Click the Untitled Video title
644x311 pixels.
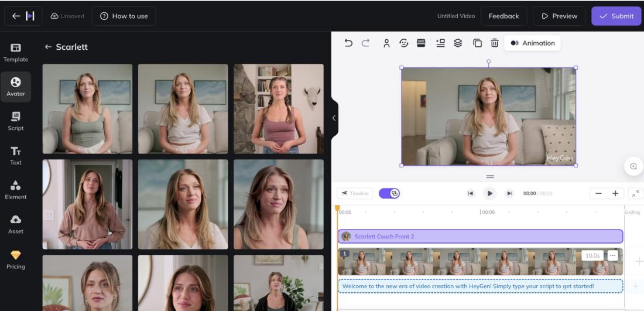click(456, 16)
